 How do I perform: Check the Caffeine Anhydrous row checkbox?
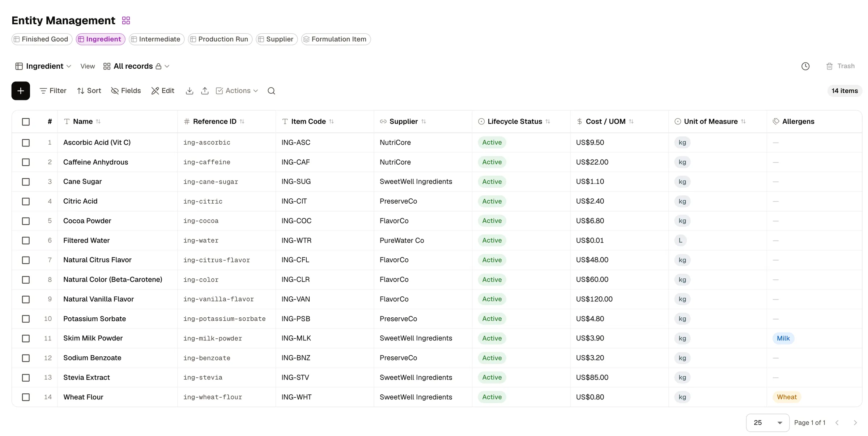pos(26,162)
